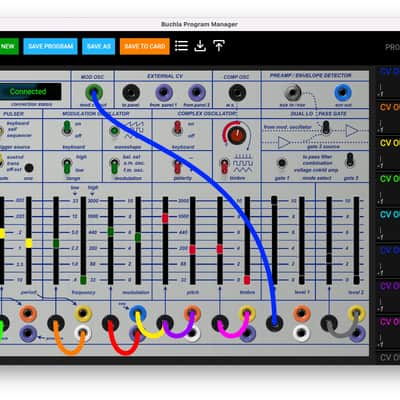Click the green MOD OSC output jack
Screen dimensions: 400x400
[x=94, y=92]
